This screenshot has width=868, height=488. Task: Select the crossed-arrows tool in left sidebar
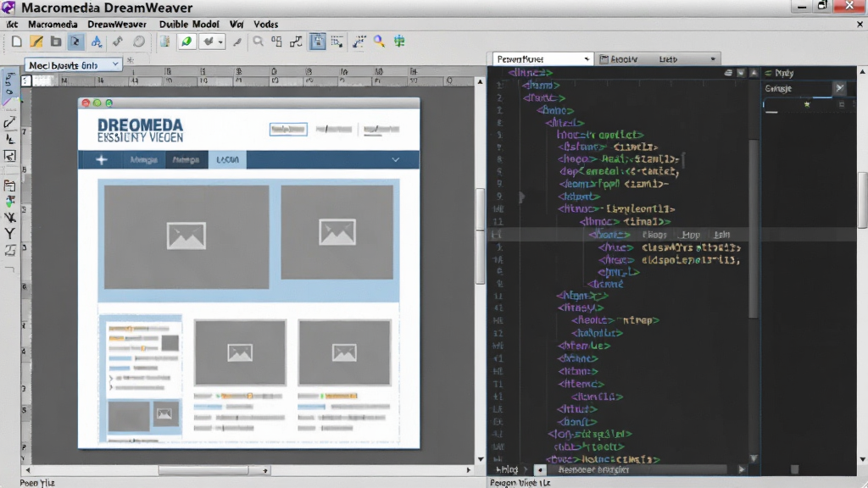9,218
